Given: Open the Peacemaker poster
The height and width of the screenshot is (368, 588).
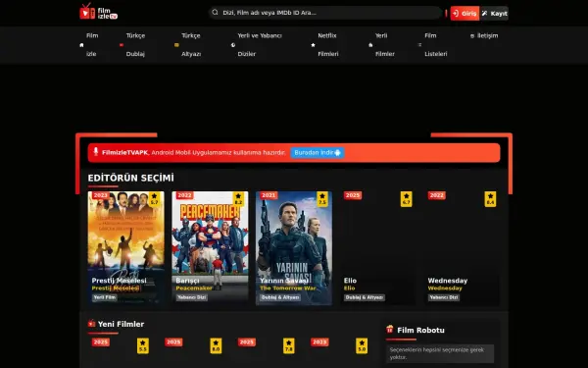Looking at the screenshot, I should click(210, 248).
